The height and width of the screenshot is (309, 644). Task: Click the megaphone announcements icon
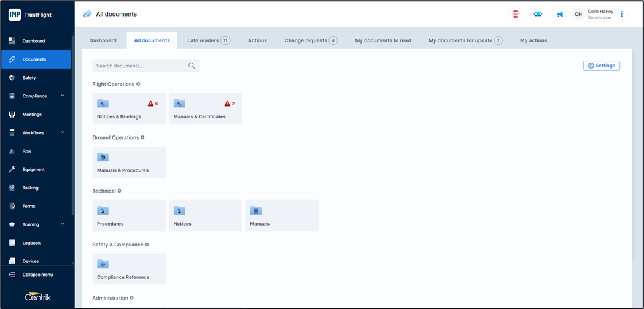pos(560,14)
